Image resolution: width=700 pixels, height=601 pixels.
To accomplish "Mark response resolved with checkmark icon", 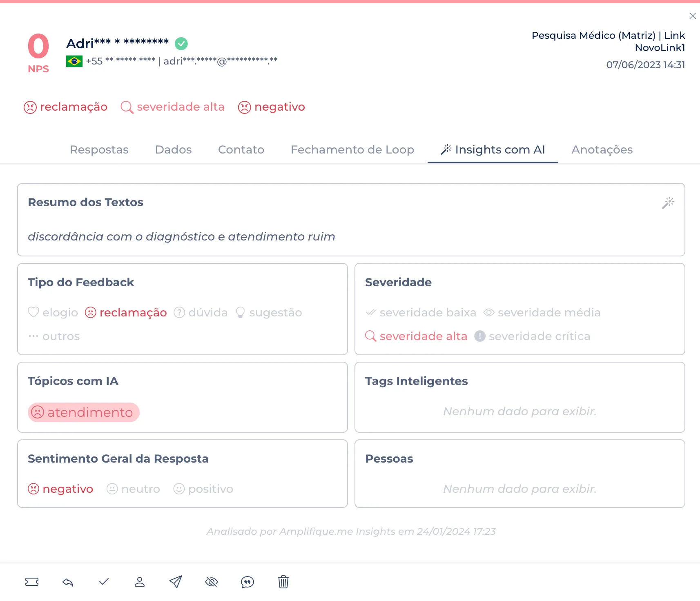I will pos(104,581).
